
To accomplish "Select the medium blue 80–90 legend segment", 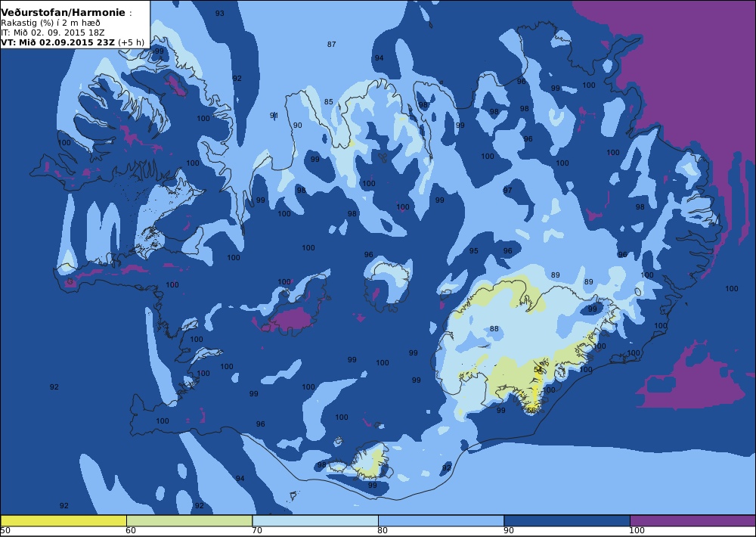I will click(x=442, y=520).
